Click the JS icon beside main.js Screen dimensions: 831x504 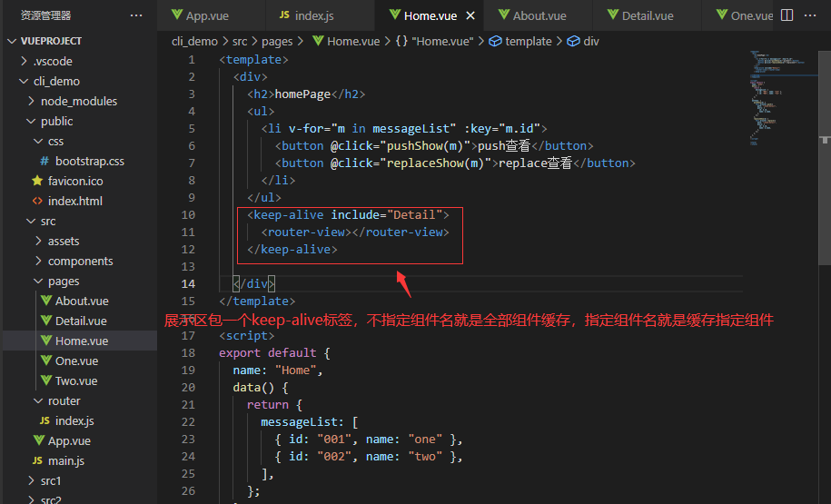tap(37, 460)
